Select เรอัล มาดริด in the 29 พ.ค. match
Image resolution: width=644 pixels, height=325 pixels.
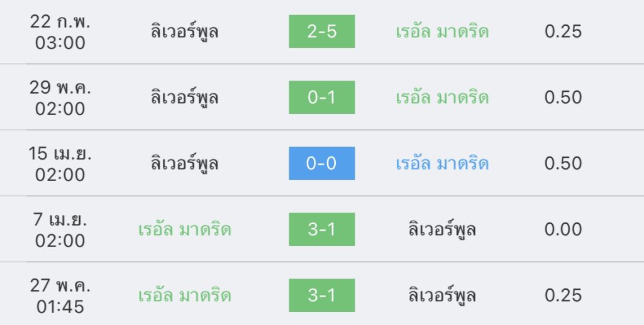point(442,97)
